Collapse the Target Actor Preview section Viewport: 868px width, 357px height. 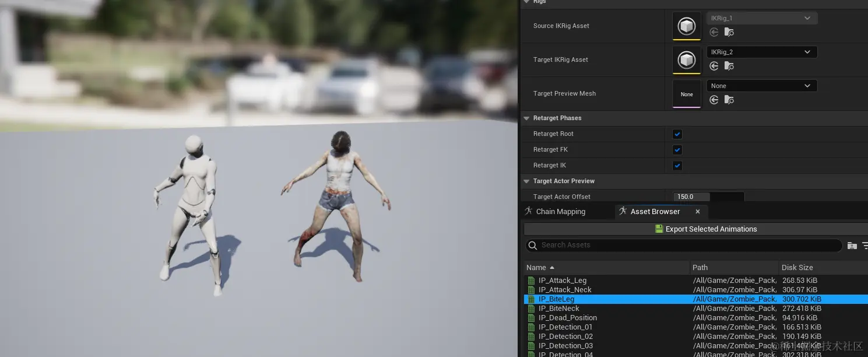coord(526,181)
